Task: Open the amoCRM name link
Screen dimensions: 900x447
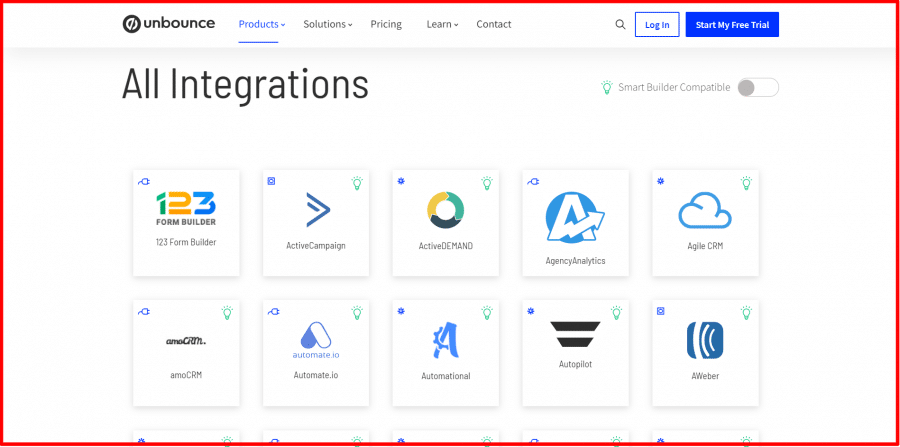Action: click(186, 375)
